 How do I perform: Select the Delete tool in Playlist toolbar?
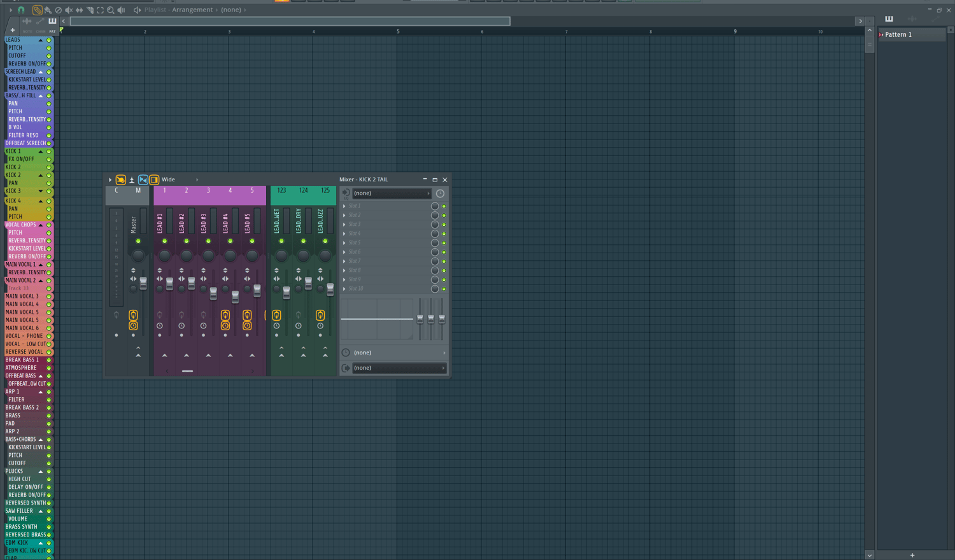58,10
